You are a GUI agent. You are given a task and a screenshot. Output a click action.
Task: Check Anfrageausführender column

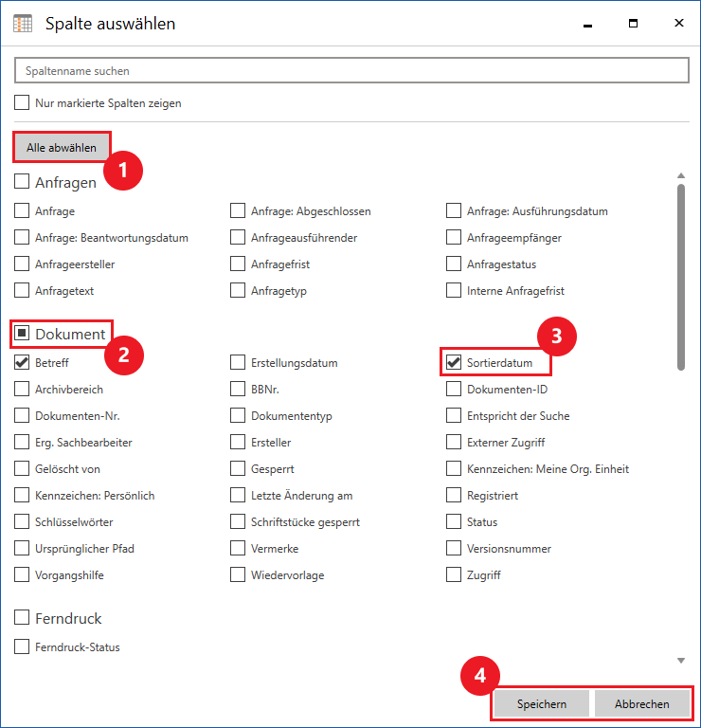[238, 237]
